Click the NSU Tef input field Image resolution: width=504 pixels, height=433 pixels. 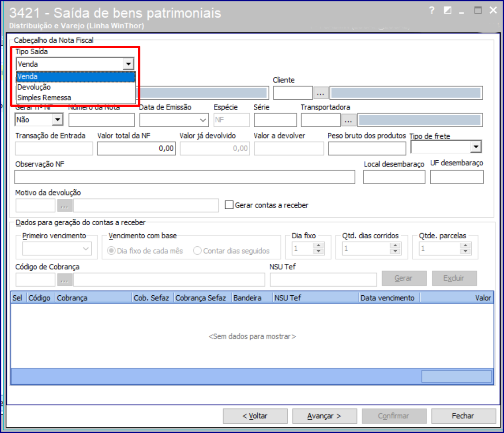pos(323,280)
